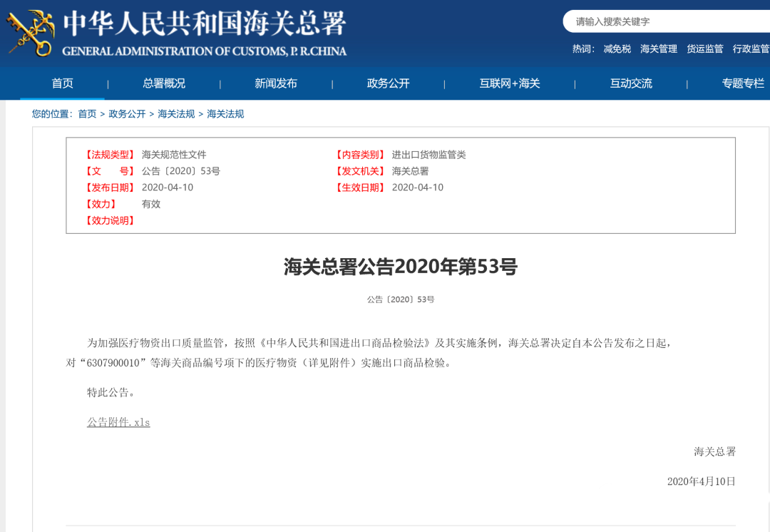Click the document number 公告〔2020〕53号 in the info box

(180, 171)
